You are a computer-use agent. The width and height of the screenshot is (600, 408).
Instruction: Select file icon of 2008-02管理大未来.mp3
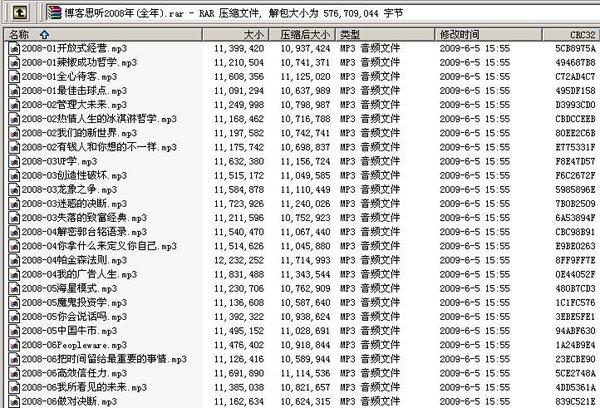click(14, 105)
